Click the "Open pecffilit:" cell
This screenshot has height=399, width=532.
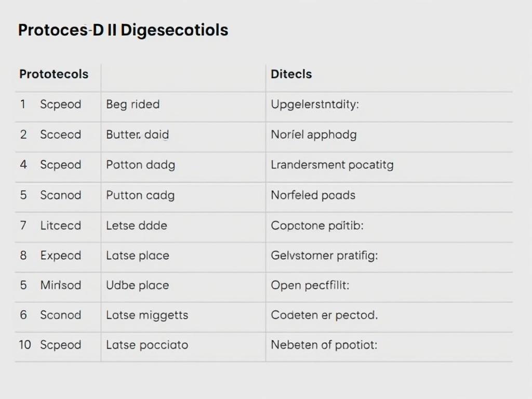(310, 285)
